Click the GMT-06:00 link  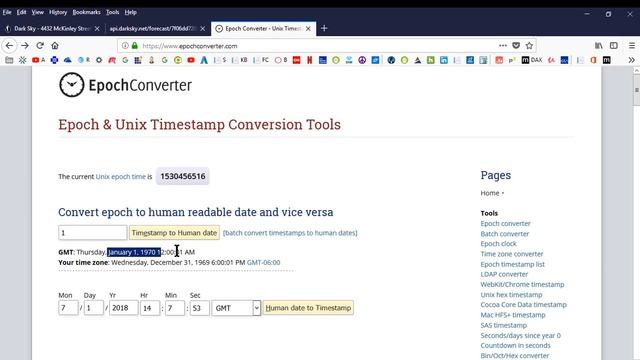point(263,262)
